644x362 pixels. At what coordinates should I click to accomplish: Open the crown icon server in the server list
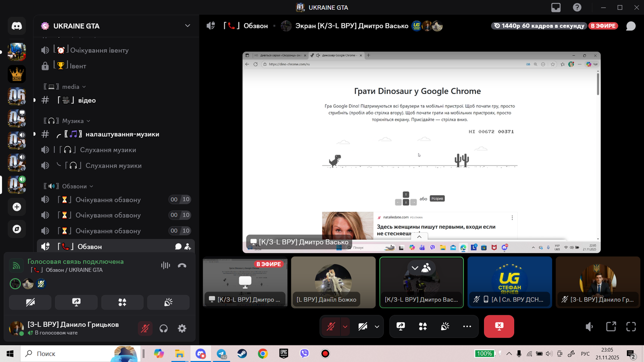point(17,74)
